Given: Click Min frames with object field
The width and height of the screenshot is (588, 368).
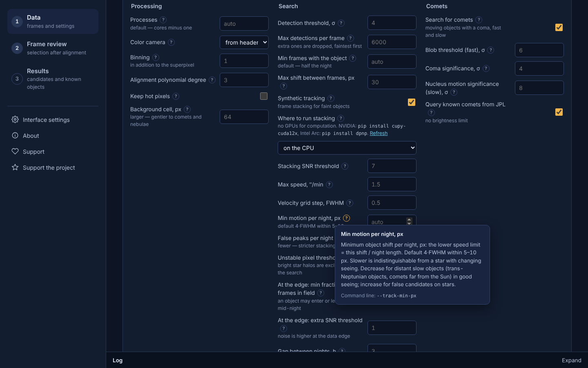Looking at the screenshot, I should [x=392, y=61].
